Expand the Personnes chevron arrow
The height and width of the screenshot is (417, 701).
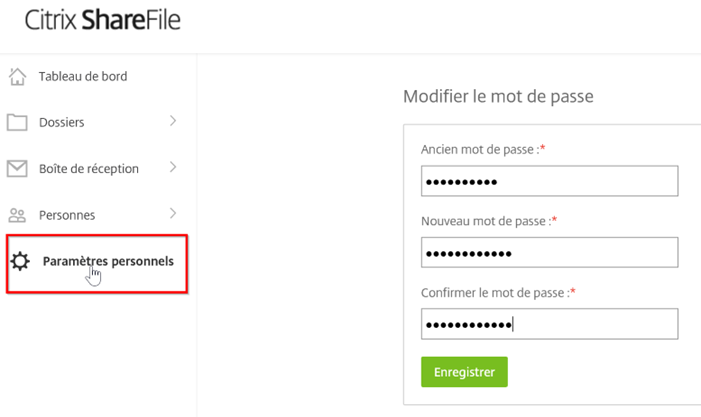[x=173, y=213]
